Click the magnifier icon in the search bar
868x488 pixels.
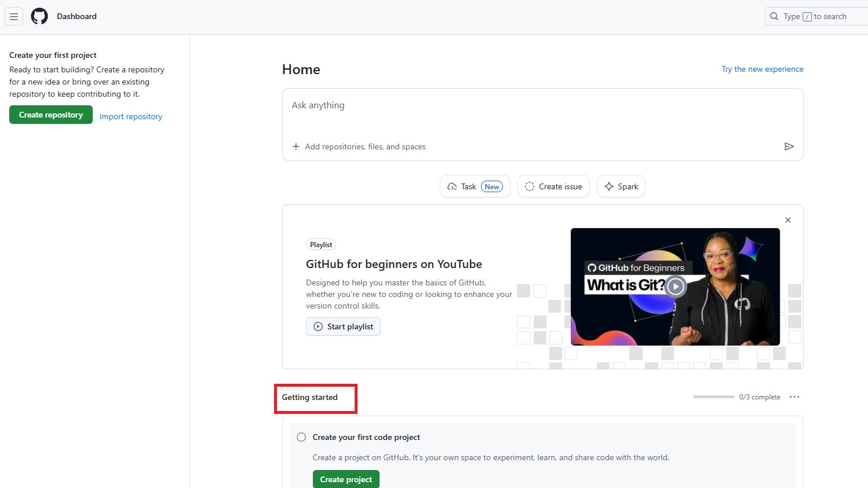point(775,16)
